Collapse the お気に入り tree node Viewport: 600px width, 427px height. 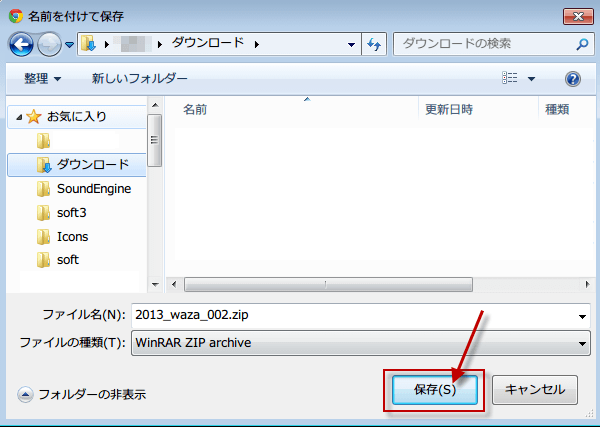19,117
